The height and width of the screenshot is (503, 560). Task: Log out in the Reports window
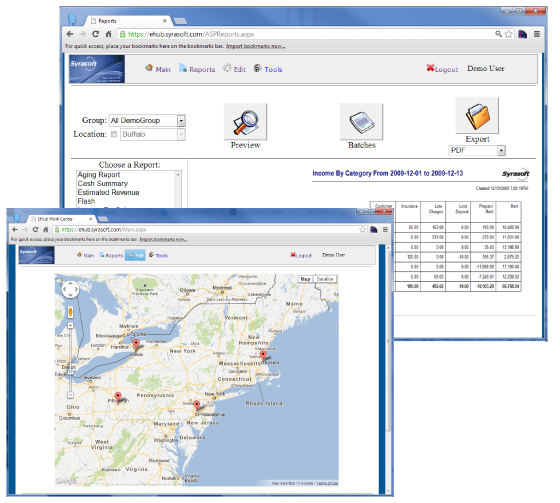[442, 69]
